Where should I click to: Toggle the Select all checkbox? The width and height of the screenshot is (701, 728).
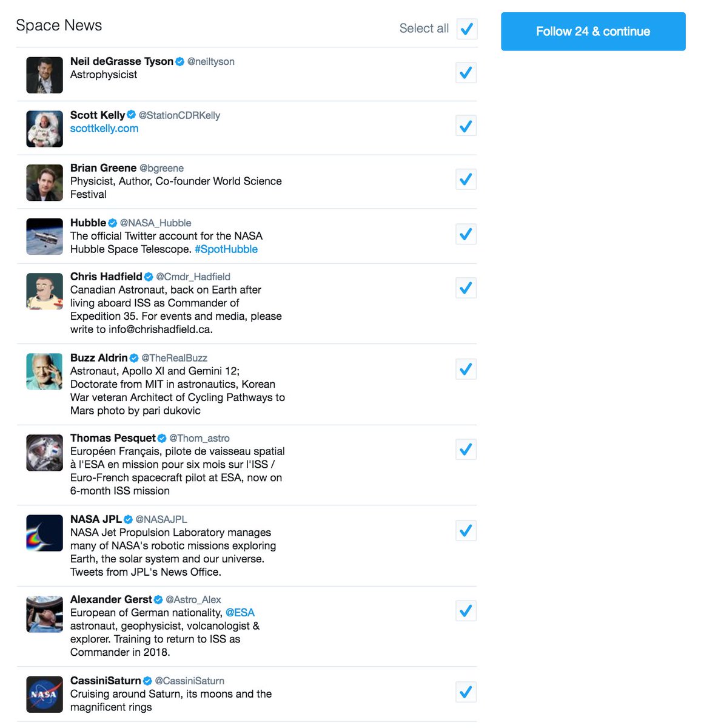click(x=466, y=29)
